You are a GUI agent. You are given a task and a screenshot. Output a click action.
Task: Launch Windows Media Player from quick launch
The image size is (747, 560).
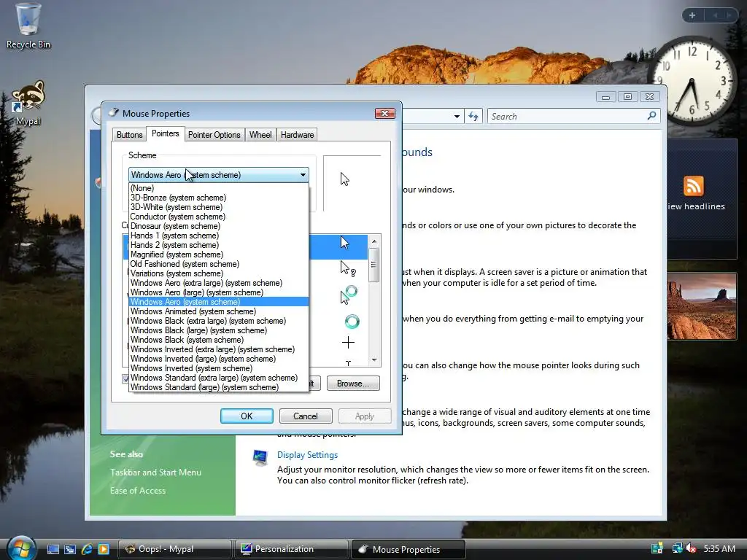104,549
